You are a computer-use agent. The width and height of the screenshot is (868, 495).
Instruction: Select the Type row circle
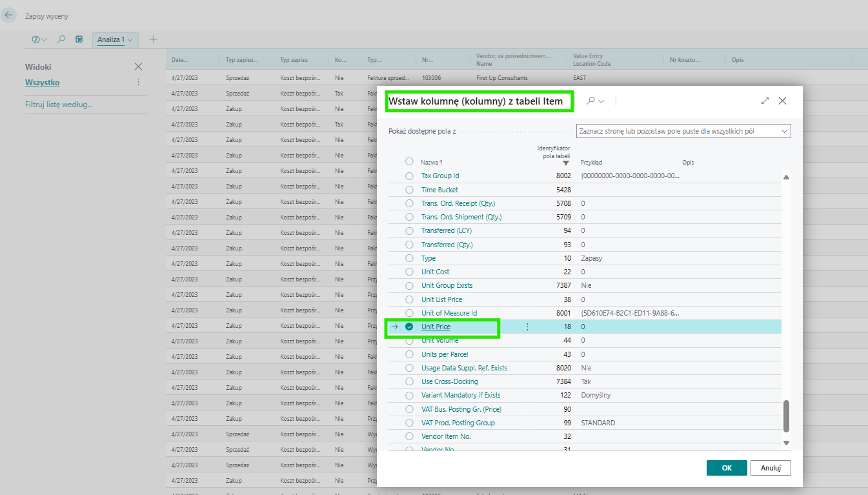[409, 258]
